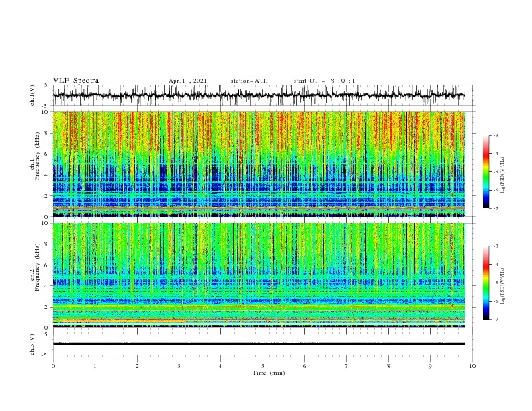Click the "10" tick on the time axis

[x=472, y=366]
